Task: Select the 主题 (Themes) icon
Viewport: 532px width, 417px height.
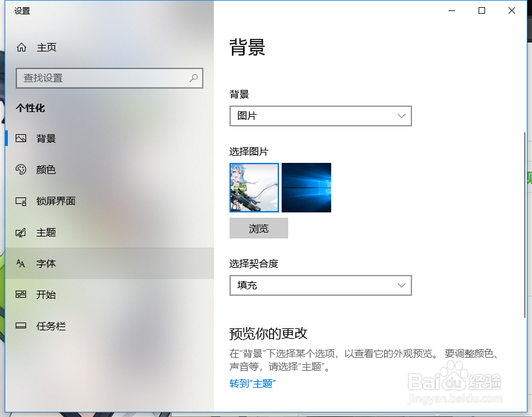Action: pos(22,232)
